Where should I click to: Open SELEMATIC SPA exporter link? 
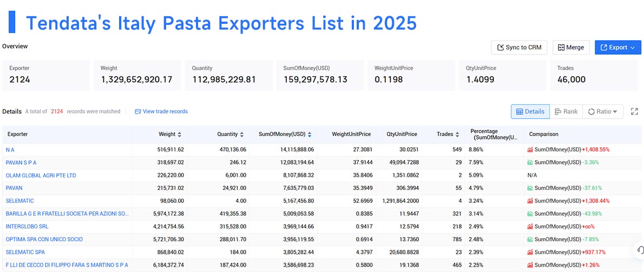click(25, 252)
